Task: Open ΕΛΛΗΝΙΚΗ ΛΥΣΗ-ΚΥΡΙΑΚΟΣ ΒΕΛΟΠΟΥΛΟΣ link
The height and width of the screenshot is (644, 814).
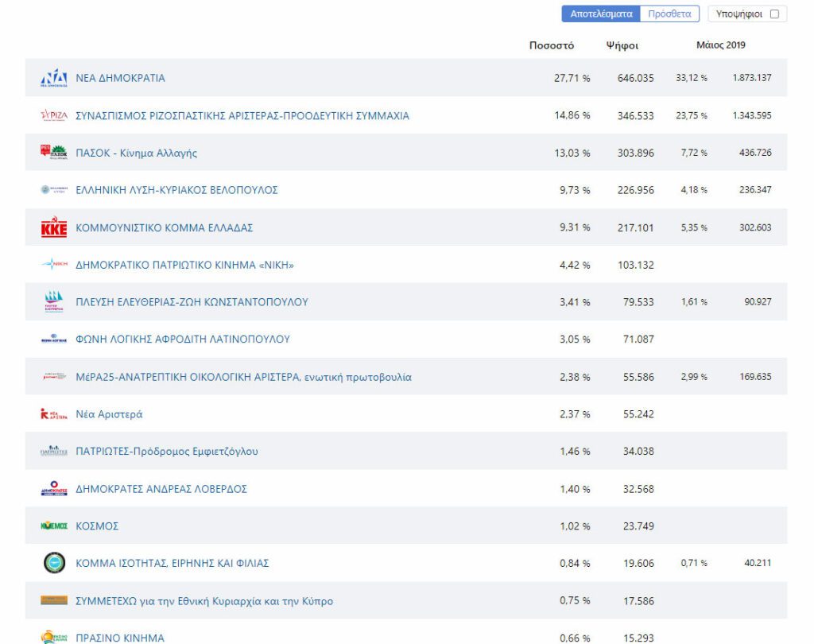Action: [176, 190]
